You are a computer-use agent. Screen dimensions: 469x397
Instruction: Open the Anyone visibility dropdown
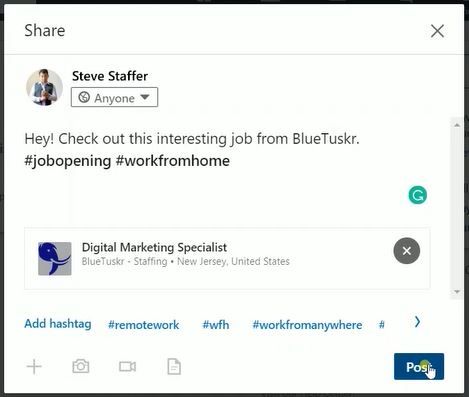click(114, 97)
